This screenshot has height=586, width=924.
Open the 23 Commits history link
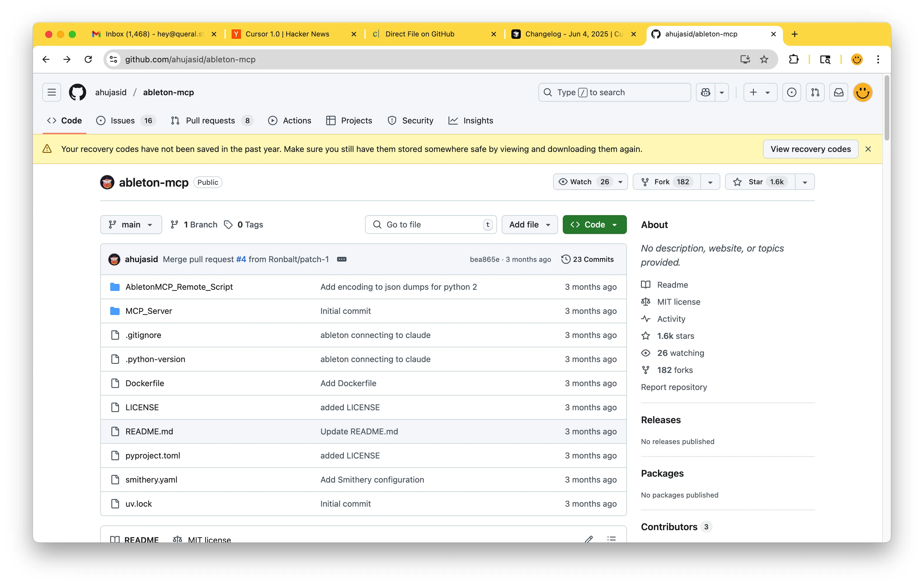pos(587,259)
